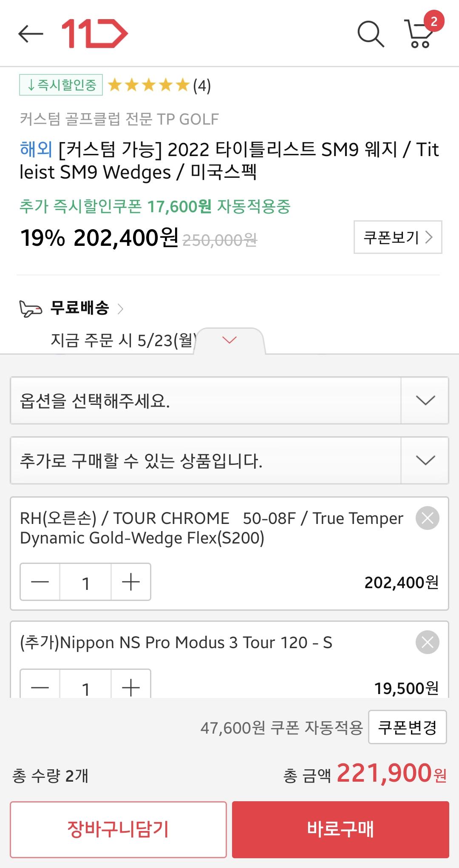Remove the Nippon NS Pro Modus option
459x868 pixels.
click(x=427, y=642)
